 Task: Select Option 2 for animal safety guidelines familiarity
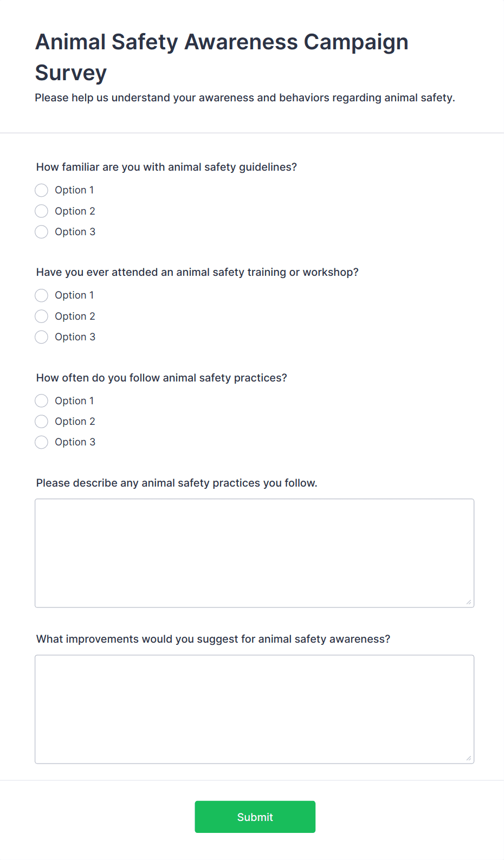(41, 211)
